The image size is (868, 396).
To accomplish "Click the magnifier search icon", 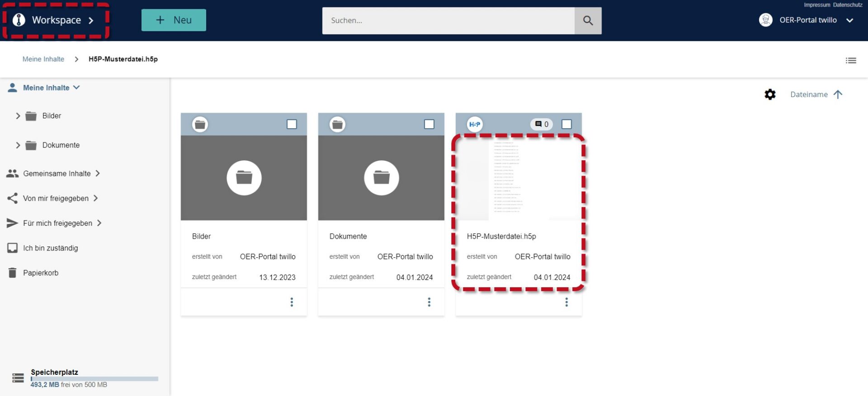I will (x=588, y=20).
